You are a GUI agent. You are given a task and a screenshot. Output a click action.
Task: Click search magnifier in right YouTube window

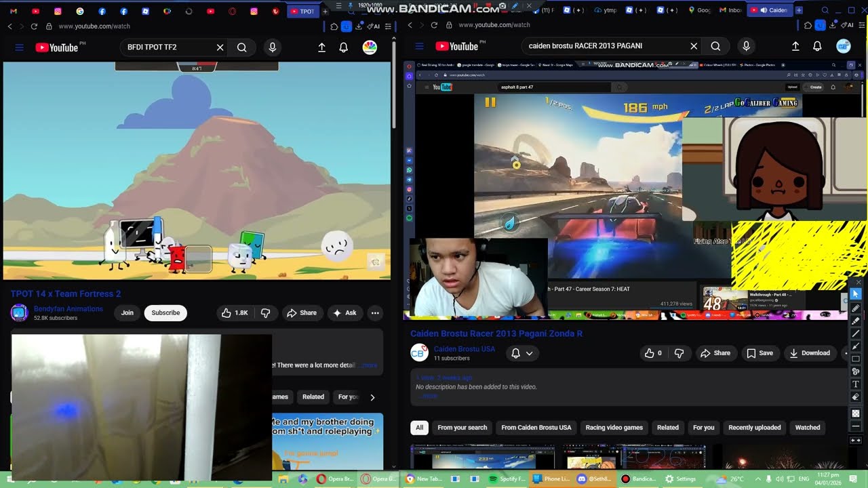(x=715, y=46)
